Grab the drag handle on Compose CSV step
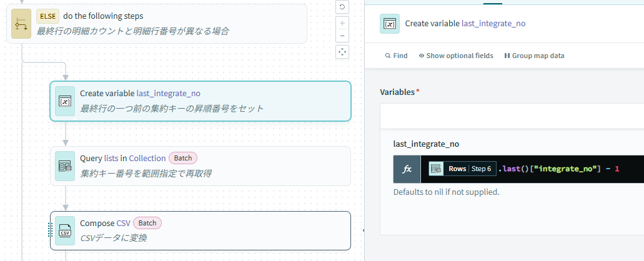644x261 pixels. pos(50,230)
